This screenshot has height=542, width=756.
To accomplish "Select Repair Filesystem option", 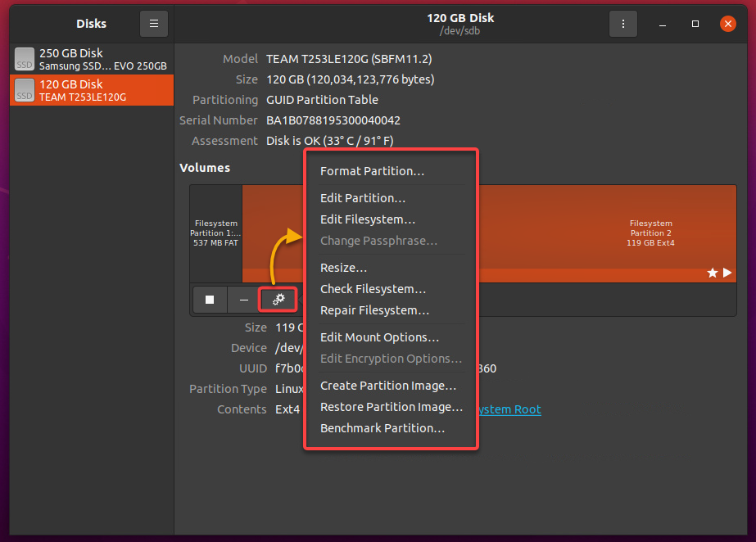I will [x=374, y=309].
